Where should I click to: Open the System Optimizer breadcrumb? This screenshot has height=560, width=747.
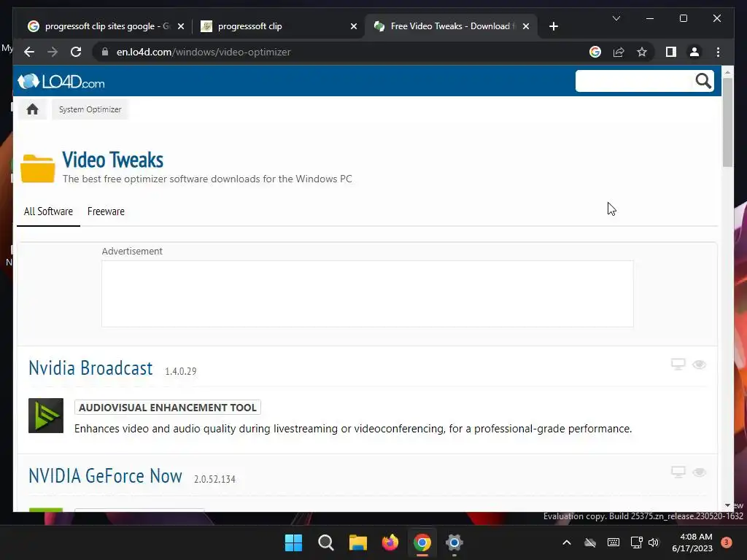click(90, 109)
